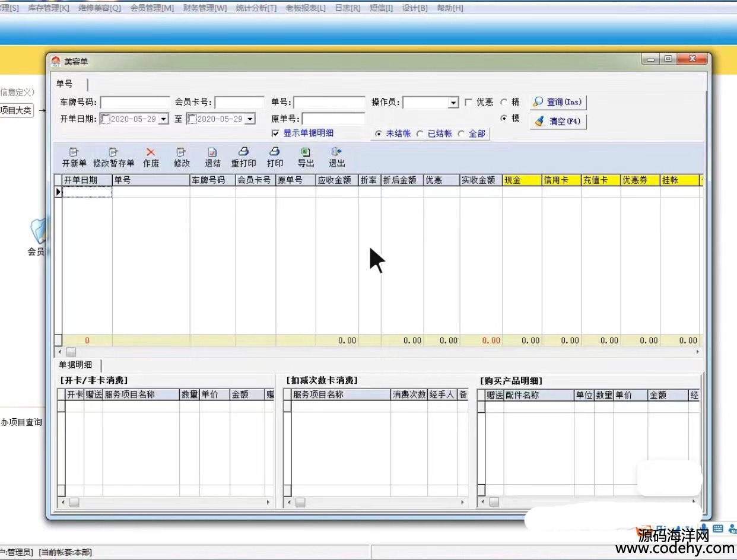The image size is (737, 560).
Task: Click the 购买产品明细 grid scrollbar thumb
Action: point(494,502)
